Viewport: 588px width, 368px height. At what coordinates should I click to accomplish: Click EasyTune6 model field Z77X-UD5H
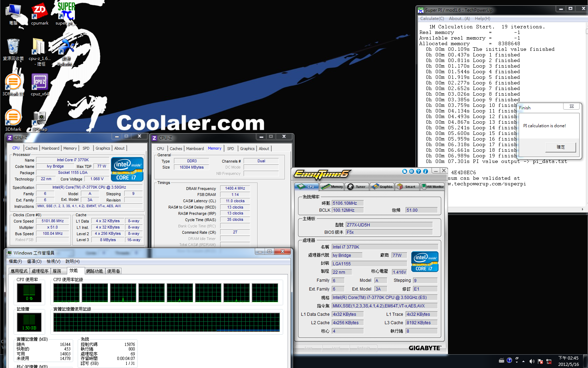tap(389, 225)
